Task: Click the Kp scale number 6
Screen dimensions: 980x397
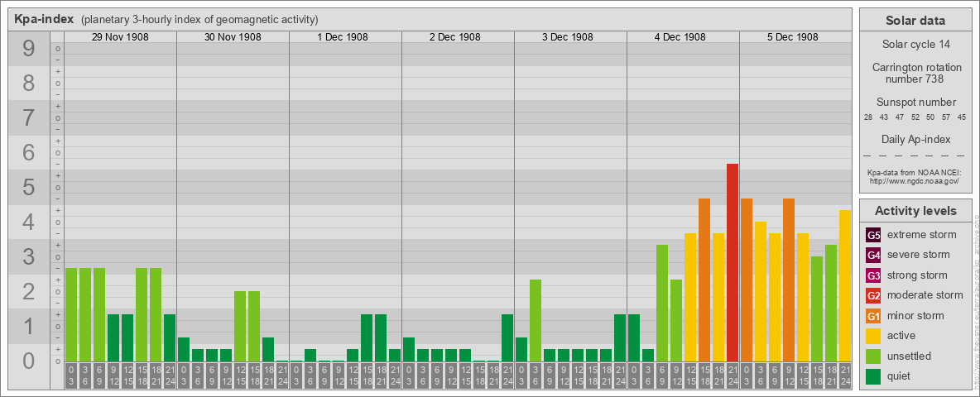Action: 28,152
